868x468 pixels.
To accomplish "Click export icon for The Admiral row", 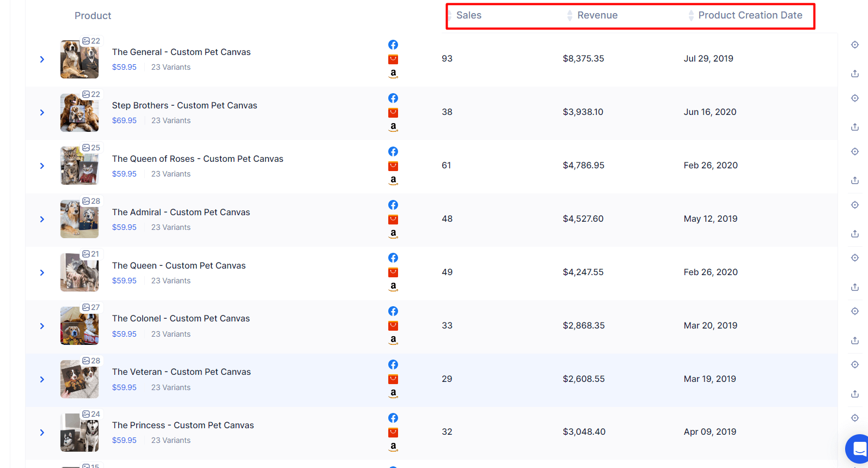I will coord(855,234).
